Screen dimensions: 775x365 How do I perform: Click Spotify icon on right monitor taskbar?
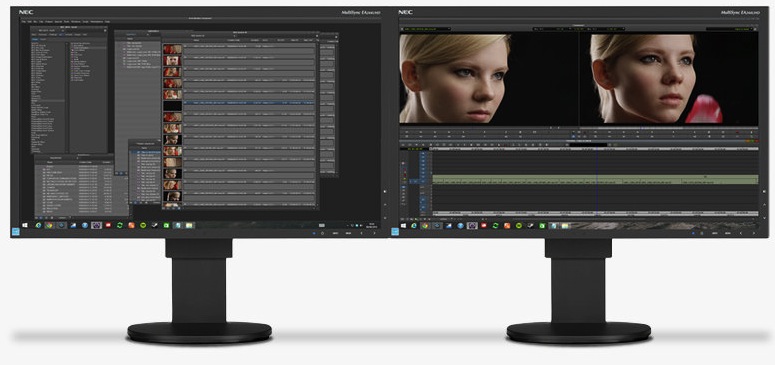pyautogui.click(x=519, y=226)
